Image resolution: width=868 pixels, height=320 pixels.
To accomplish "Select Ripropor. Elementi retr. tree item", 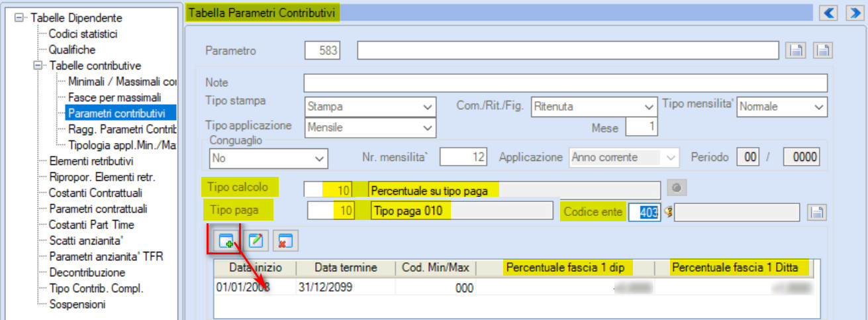I will click(x=101, y=177).
